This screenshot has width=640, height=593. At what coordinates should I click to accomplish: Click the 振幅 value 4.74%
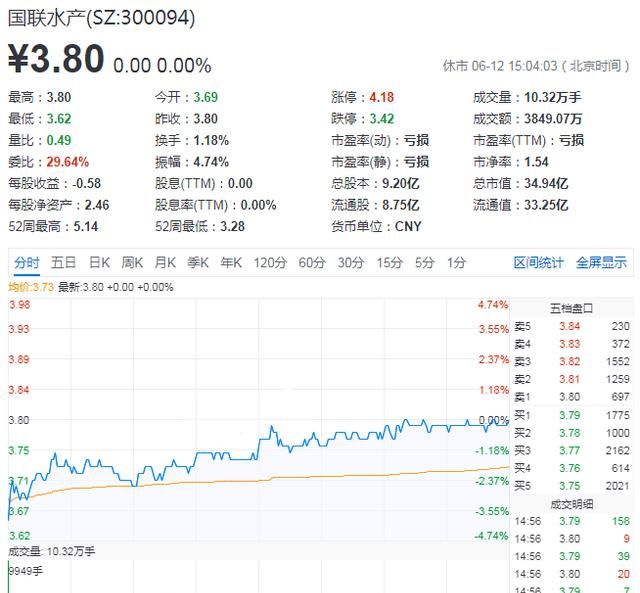pyautogui.click(x=211, y=162)
